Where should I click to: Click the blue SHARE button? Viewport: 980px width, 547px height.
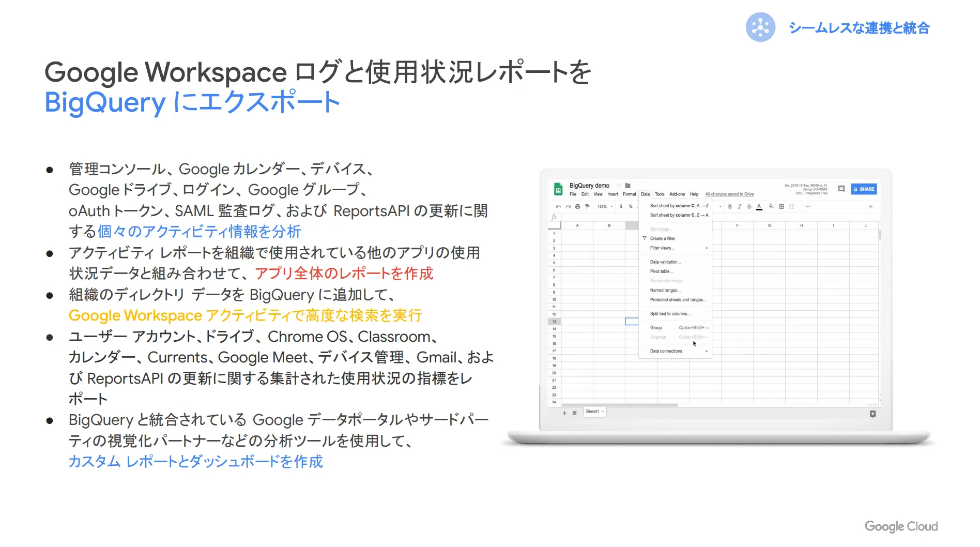click(864, 189)
